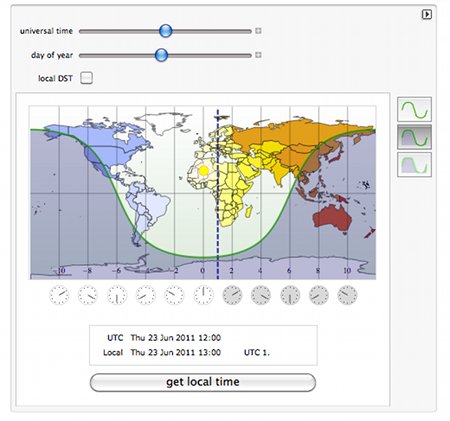Click the gray clock icon under zone 6
The height and width of the screenshot is (421, 450).
coord(290,295)
